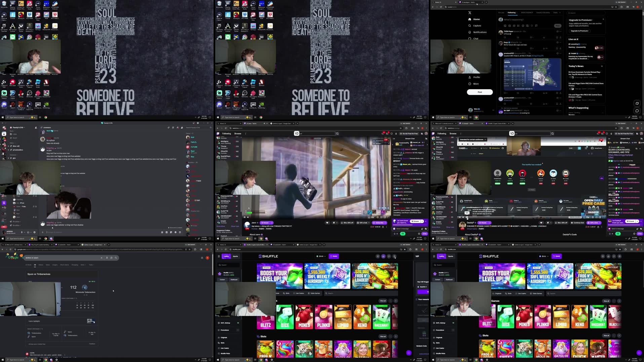Dismiss the Upgrade to Premium+ card
The height and width of the screenshot is (362, 644).
[603, 19]
